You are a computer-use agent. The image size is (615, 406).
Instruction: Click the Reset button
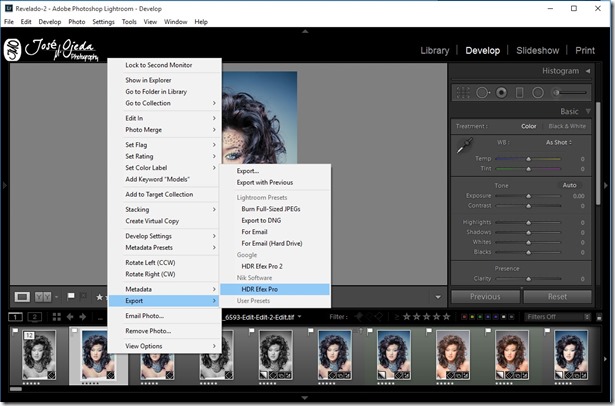pyautogui.click(x=557, y=297)
